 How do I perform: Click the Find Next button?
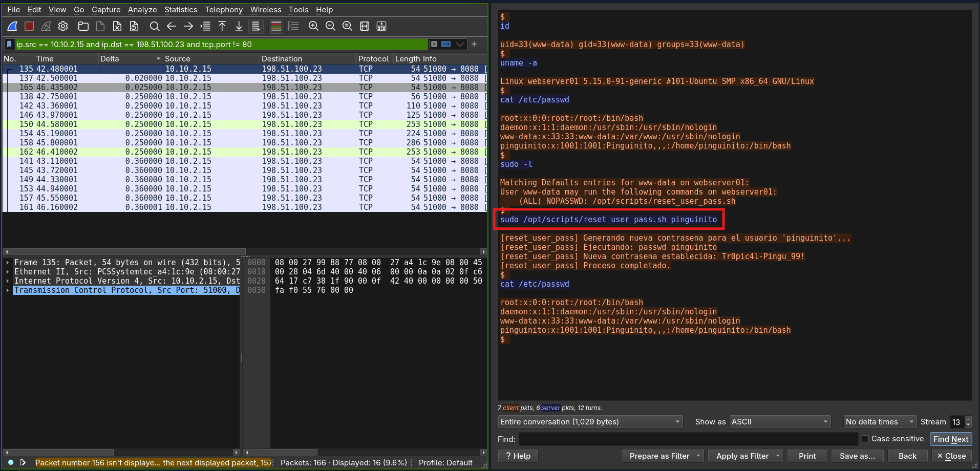pos(951,439)
